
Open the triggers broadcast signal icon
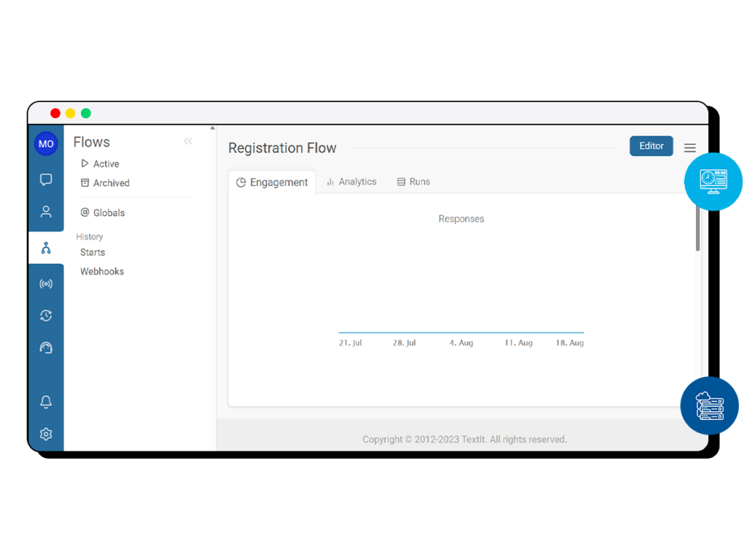(x=46, y=284)
